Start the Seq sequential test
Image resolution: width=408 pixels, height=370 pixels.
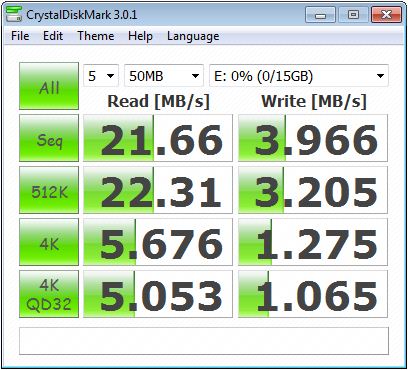pyautogui.click(x=49, y=138)
